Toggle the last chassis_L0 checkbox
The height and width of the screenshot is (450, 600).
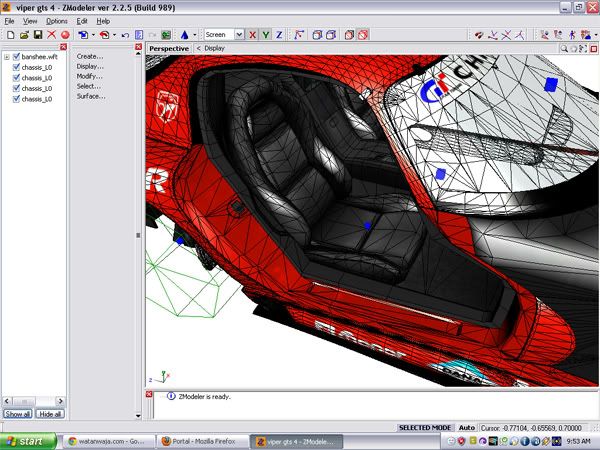pos(16,100)
